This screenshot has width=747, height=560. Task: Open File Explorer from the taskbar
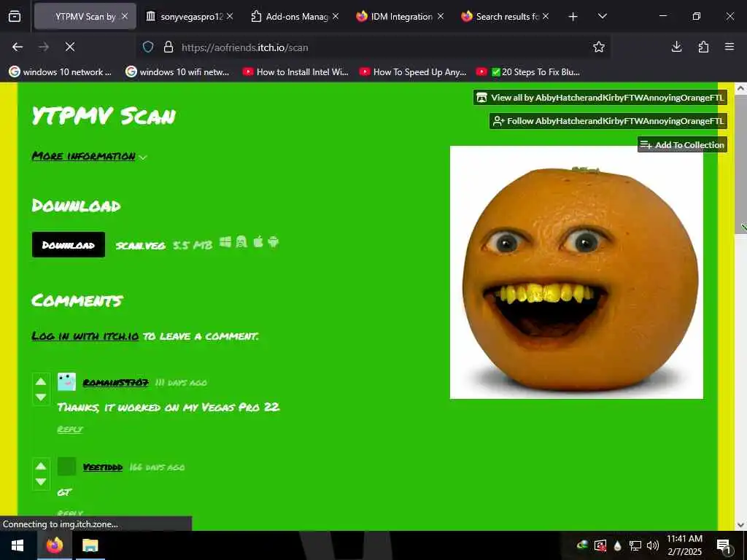click(90, 545)
